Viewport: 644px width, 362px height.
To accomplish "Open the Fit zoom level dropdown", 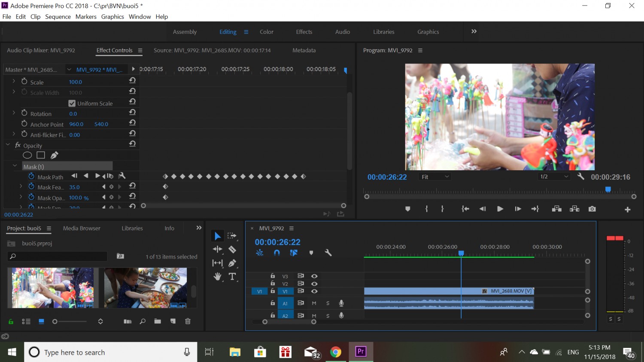I will (x=435, y=177).
